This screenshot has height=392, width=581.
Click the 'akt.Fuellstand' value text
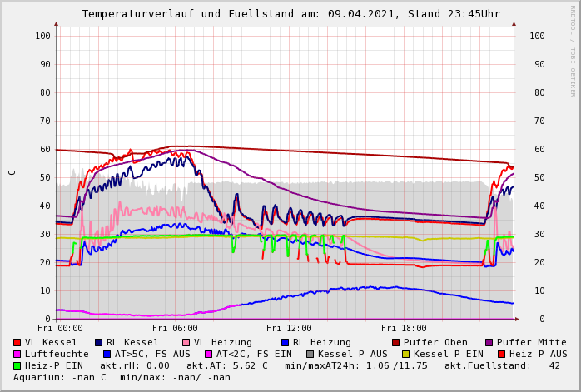(x=508, y=365)
